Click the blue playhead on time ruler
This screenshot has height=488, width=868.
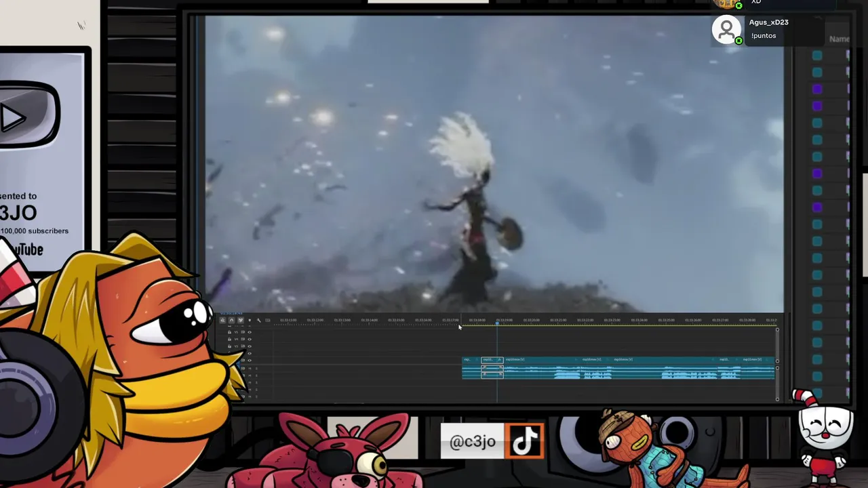[497, 323]
